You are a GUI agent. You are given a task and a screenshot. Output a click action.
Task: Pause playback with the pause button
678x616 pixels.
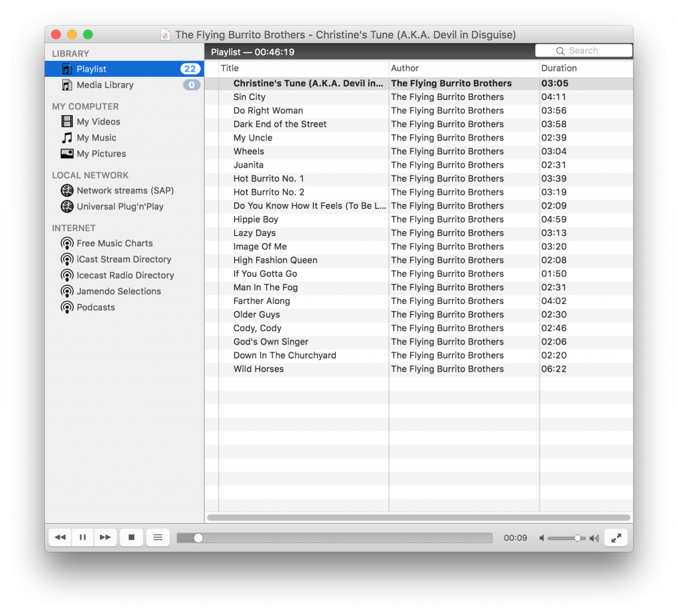(83, 537)
